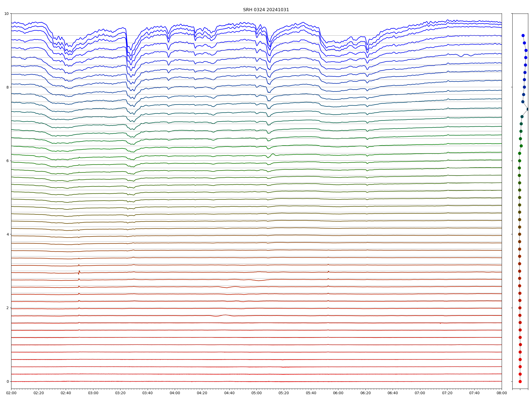Select the 07:00 tick label
The image size is (532, 399).
[x=420, y=393]
